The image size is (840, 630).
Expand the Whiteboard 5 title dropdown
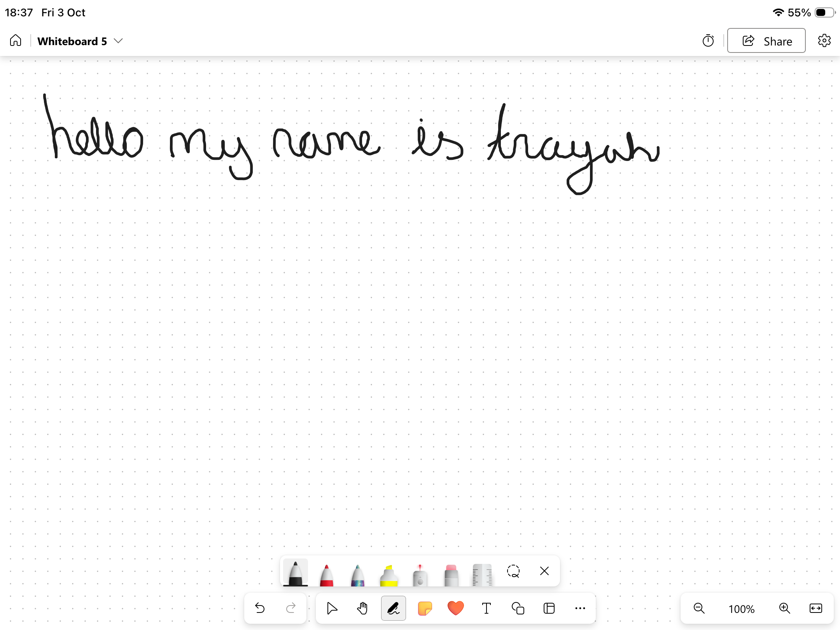119,41
